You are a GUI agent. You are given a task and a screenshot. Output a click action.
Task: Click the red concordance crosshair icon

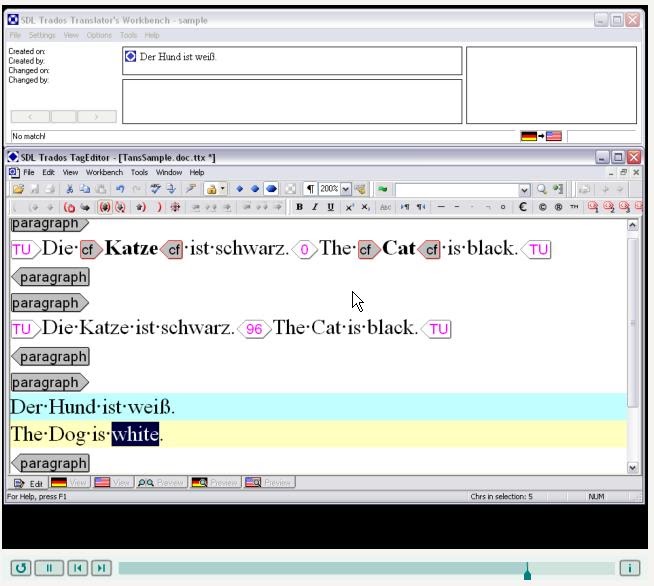pyautogui.click(x=175, y=207)
